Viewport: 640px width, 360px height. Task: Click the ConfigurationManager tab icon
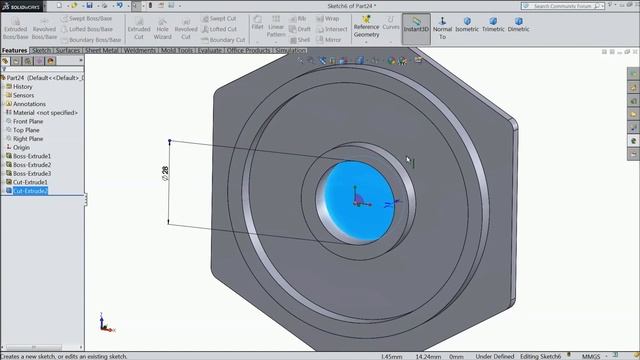tap(28, 61)
